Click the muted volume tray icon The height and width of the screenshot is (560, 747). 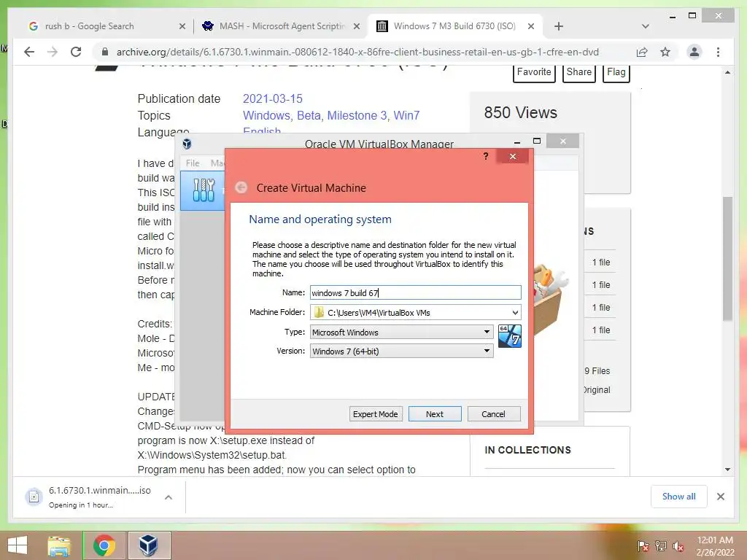point(678,546)
